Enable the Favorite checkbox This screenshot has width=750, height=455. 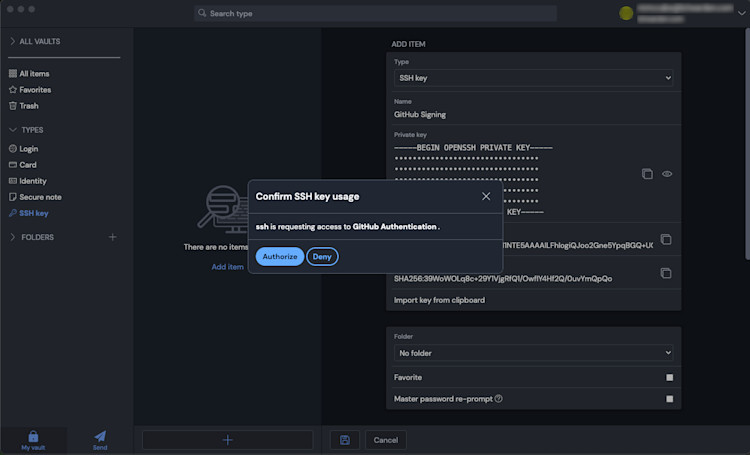pos(669,378)
